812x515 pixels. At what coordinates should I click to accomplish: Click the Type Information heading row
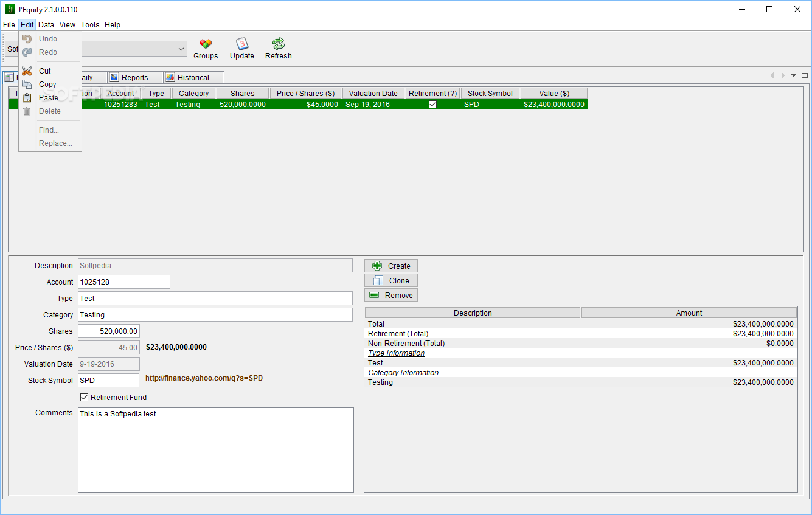581,353
